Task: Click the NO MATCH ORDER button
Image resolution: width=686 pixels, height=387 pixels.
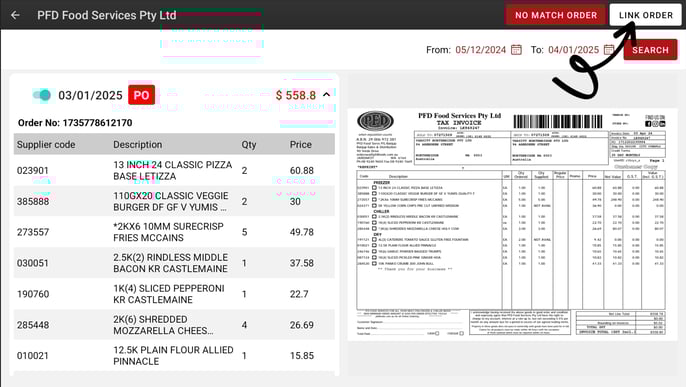Action: point(556,15)
